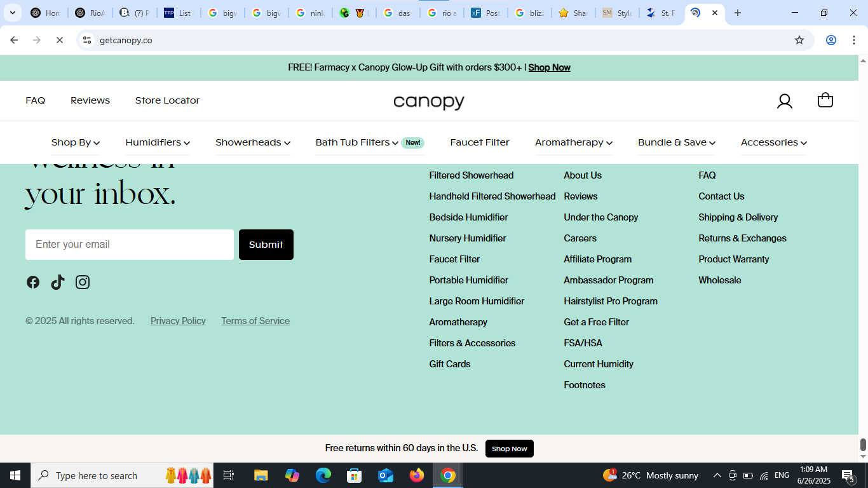
Task: Open Microsoft Store from taskbar
Action: pyautogui.click(x=355, y=475)
